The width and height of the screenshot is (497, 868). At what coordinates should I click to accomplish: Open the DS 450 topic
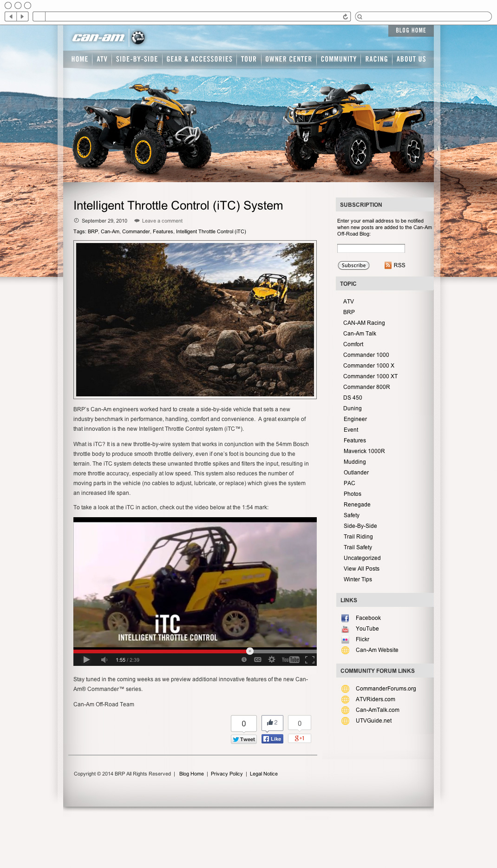(x=353, y=398)
